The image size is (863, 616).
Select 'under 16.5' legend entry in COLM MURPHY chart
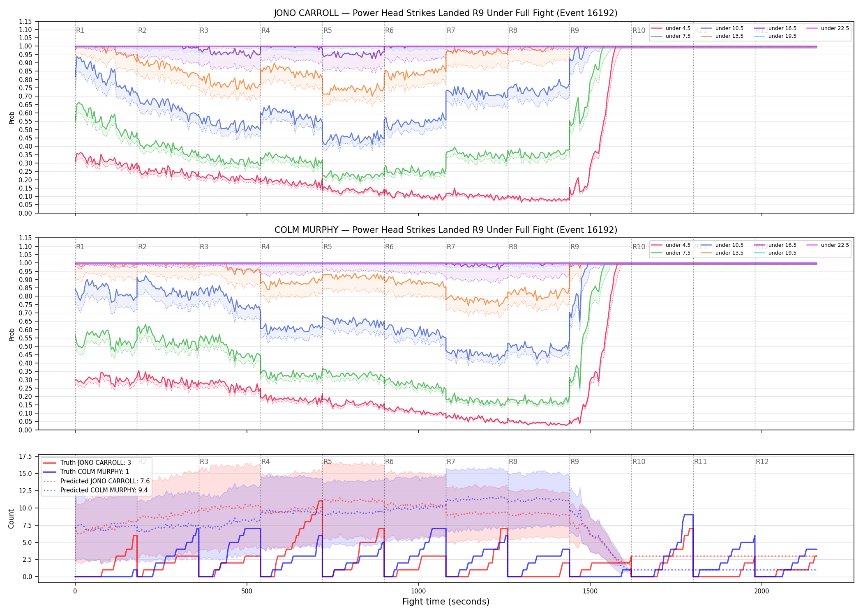click(775, 245)
